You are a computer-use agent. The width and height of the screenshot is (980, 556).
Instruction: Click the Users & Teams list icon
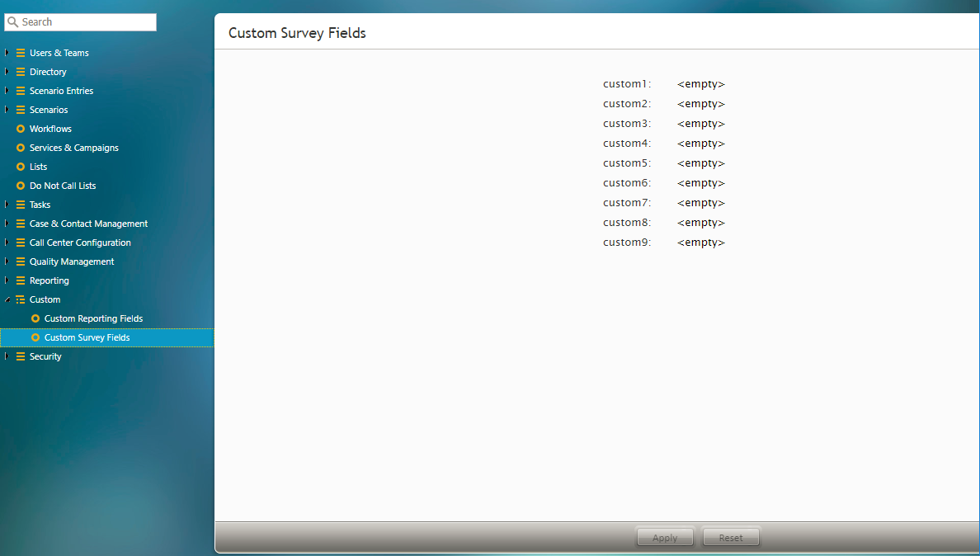tap(21, 53)
